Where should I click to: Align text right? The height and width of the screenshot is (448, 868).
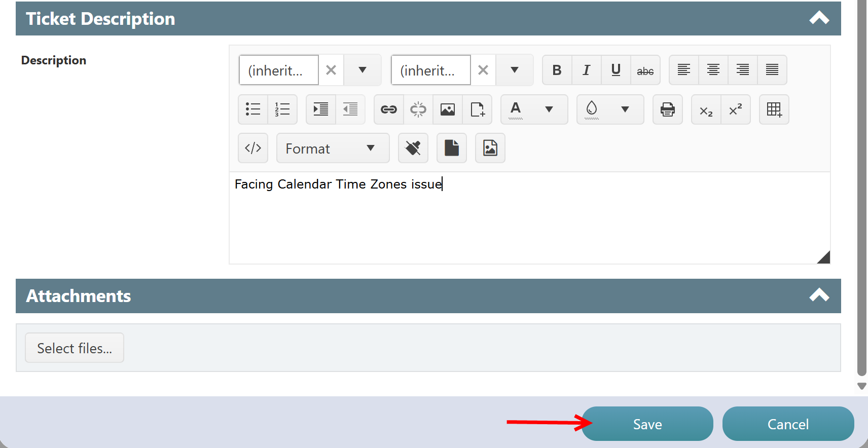742,70
